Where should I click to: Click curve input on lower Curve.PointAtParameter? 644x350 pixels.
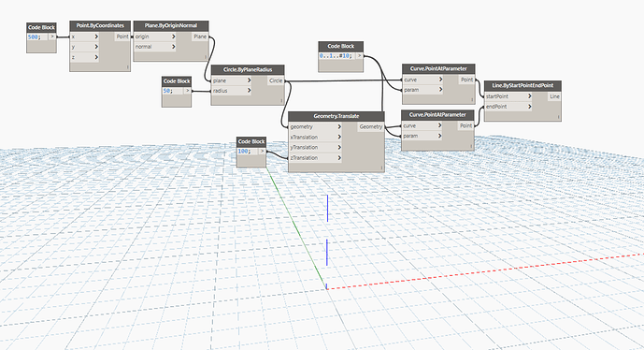tap(422, 125)
